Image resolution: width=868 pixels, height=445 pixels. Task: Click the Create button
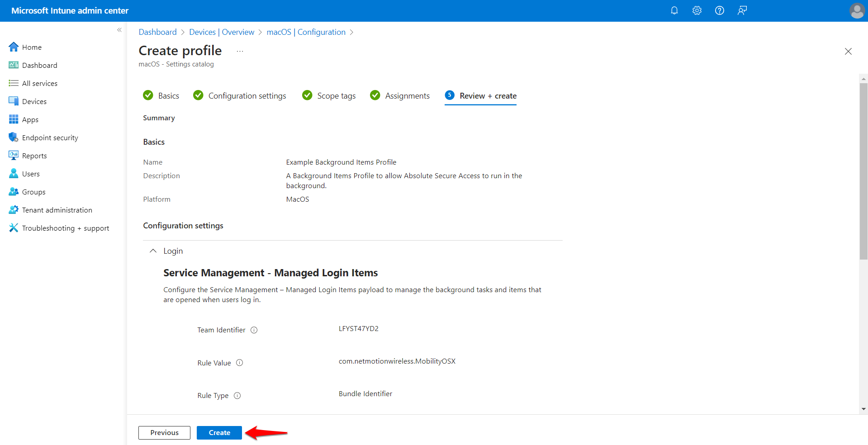click(219, 433)
